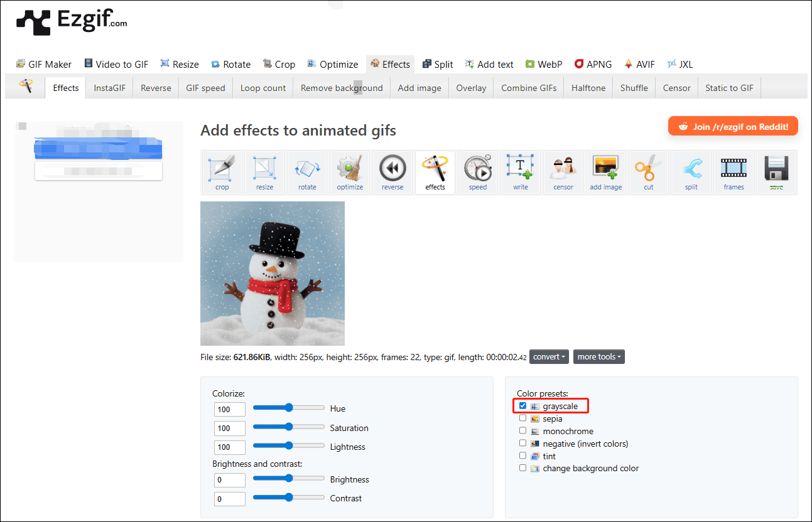Image resolution: width=812 pixels, height=522 pixels.
Task: Select the crop tool icon
Action: pyautogui.click(x=222, y=173)
